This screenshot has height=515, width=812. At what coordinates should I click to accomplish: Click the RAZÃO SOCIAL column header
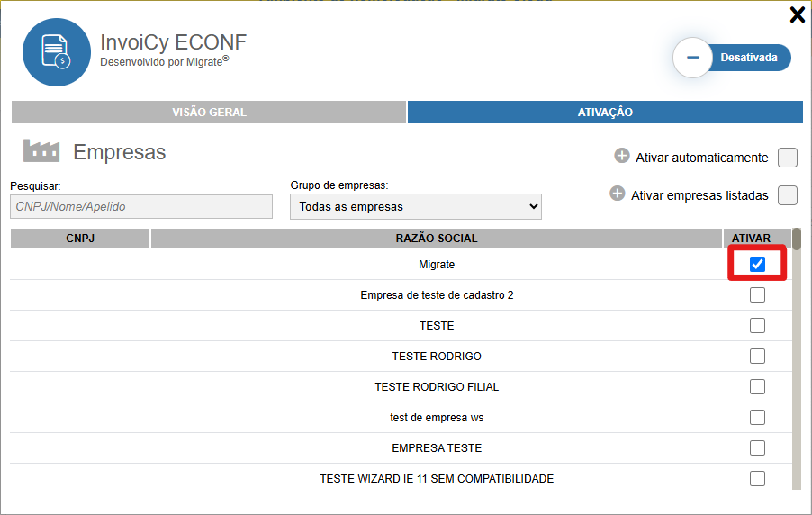pos(437,239)
